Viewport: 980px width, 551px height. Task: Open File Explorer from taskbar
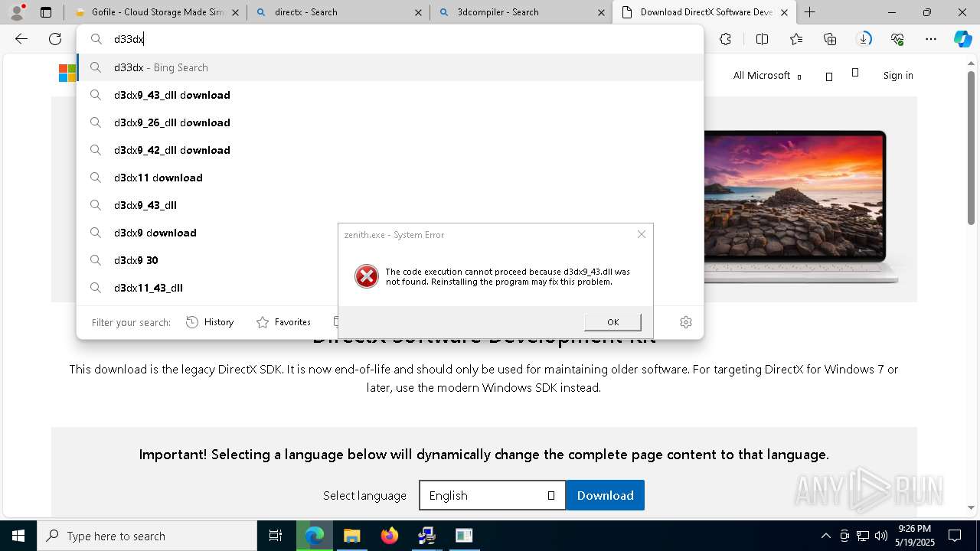pyautogui.click(x=351, y=536)
